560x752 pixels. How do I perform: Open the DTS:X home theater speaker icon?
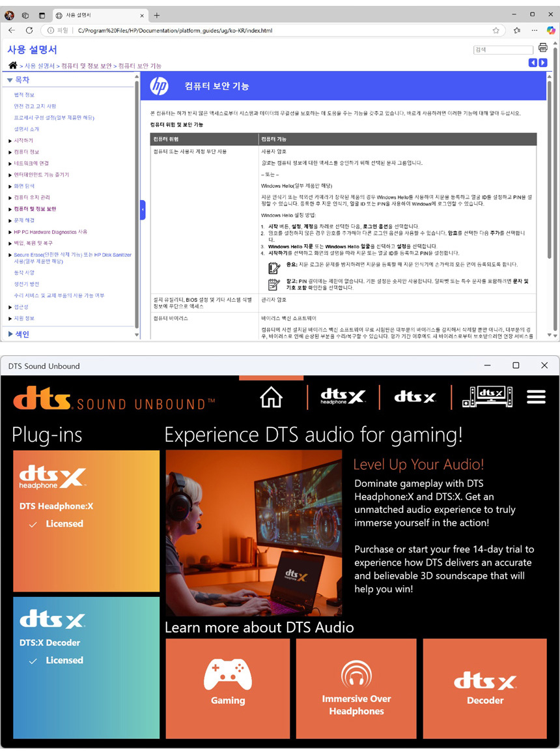[x=487, y=396]
